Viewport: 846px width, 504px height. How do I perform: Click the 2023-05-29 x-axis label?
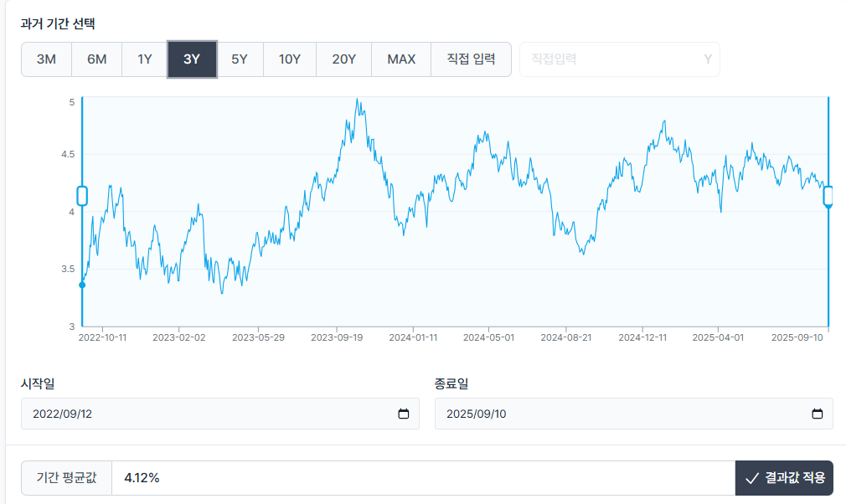pos(259,337)
